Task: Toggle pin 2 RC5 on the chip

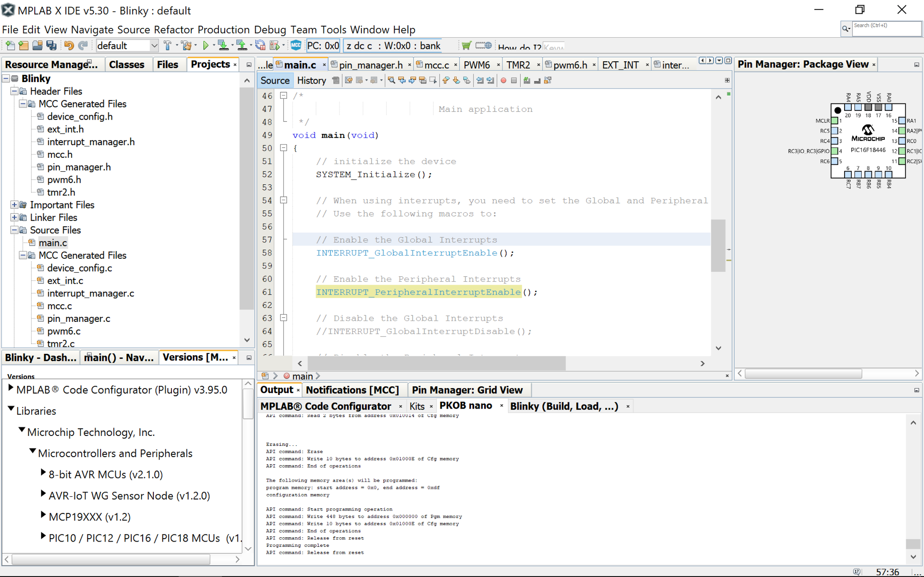Action: pos(835,131)
